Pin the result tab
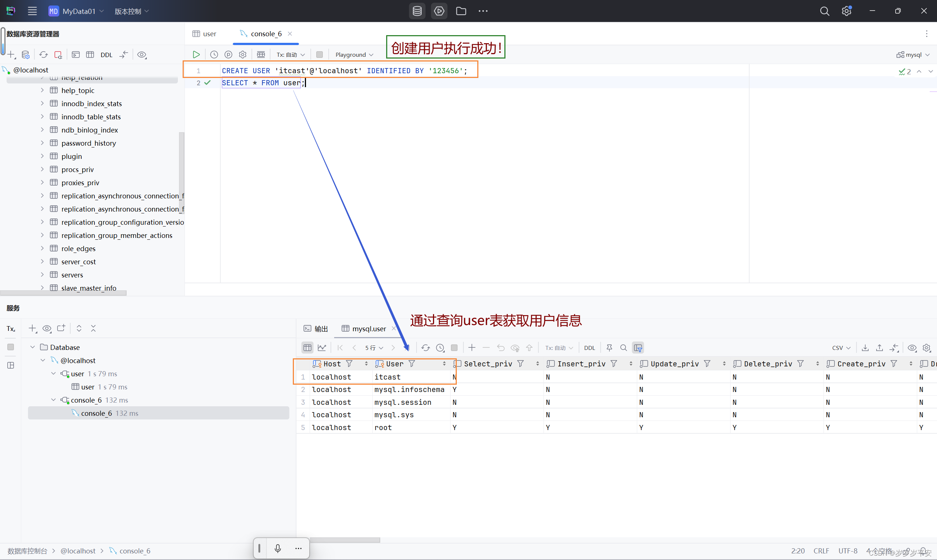This screenshot has width=937, height=560. pos(609,348)
